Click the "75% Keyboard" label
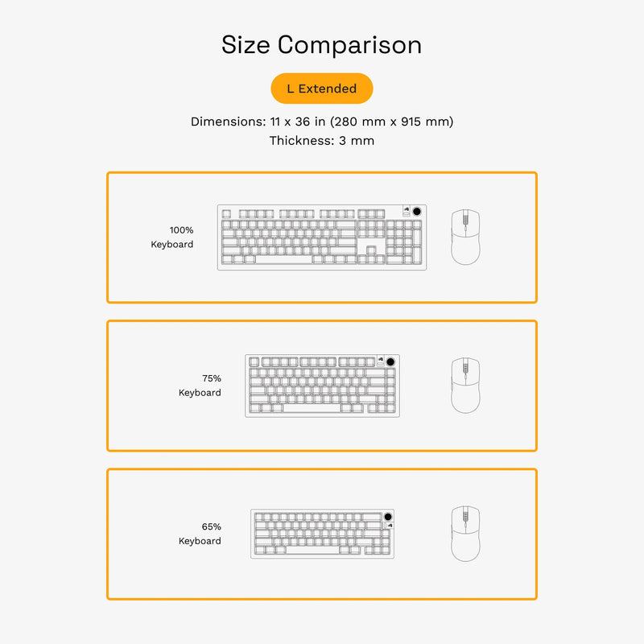Viewport: 644px width, 644px height. click(200, 385)
